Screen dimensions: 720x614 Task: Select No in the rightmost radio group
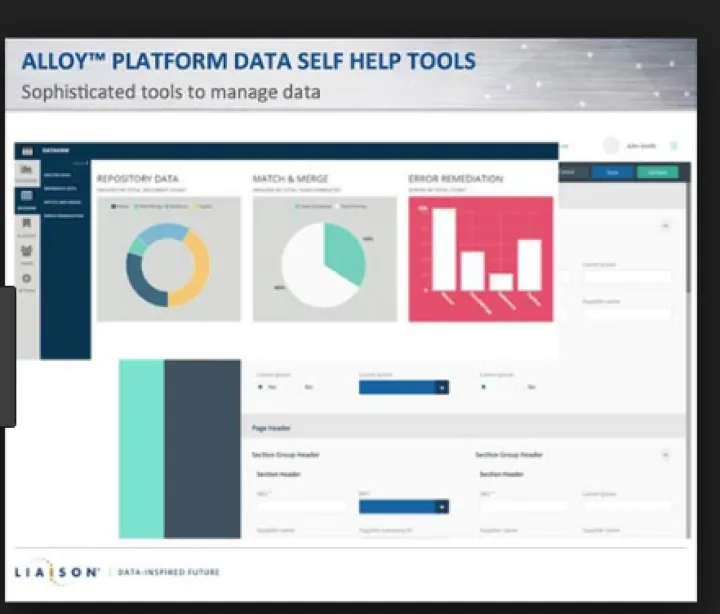click(531, 387)
